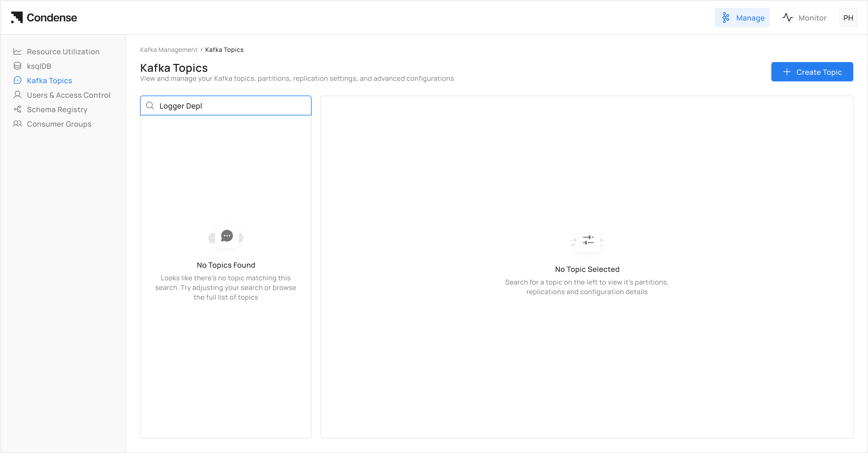
Task: Go to Kafka Management breadcrumb link
Action: (x=169, y=50)
